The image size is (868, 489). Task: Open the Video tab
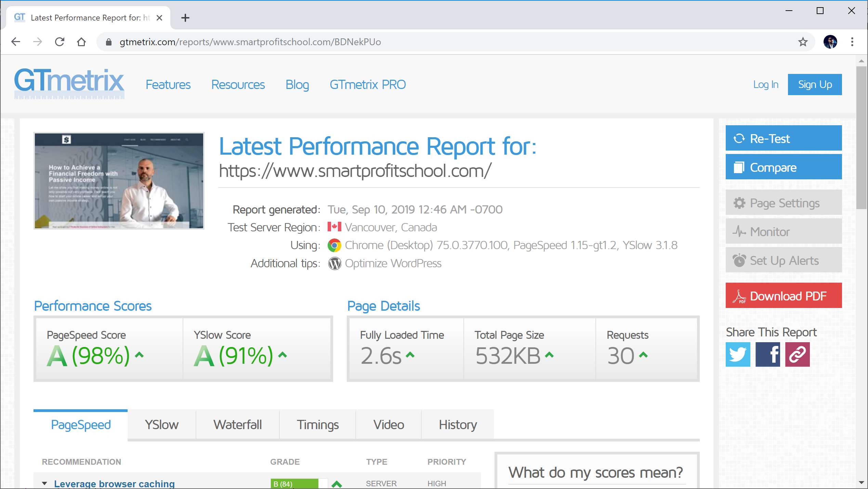click(389, 425)
